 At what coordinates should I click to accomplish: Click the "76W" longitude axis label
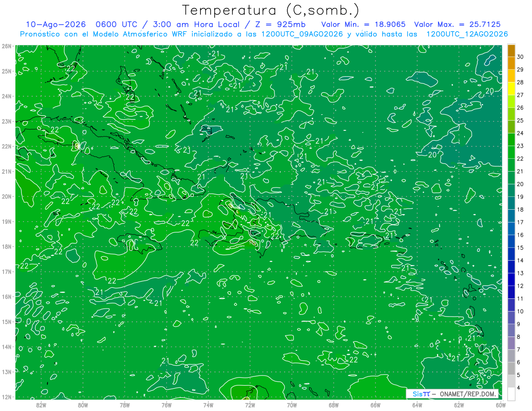[166, 404]
